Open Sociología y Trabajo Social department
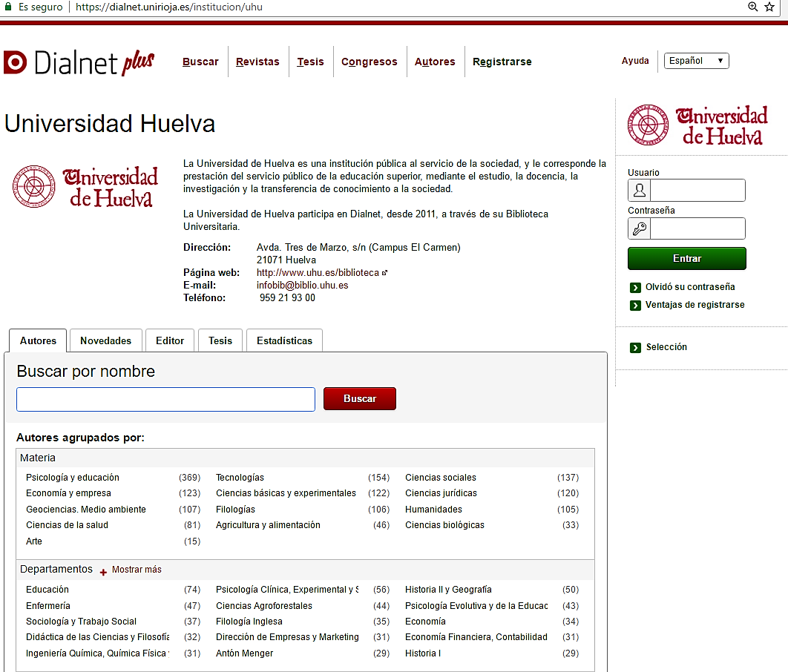Image resolution: width=788 pixels, height=672 pixels. click(81, 622)
